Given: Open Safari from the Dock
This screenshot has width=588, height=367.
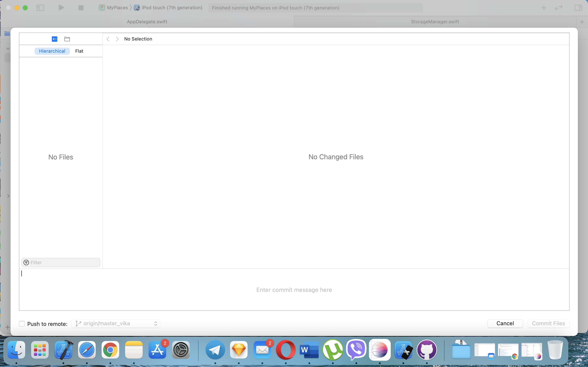Looking at the screenshot, I should [87, 350].
